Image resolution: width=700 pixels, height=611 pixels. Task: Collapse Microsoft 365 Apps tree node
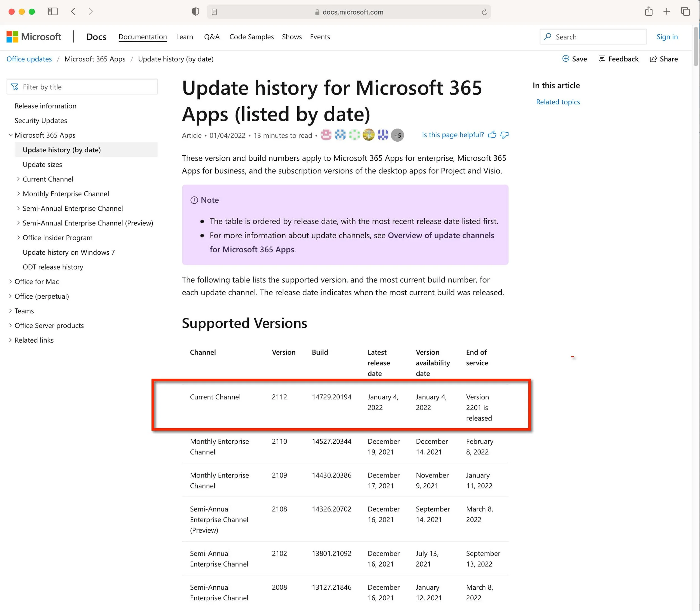tap(11, 135)
